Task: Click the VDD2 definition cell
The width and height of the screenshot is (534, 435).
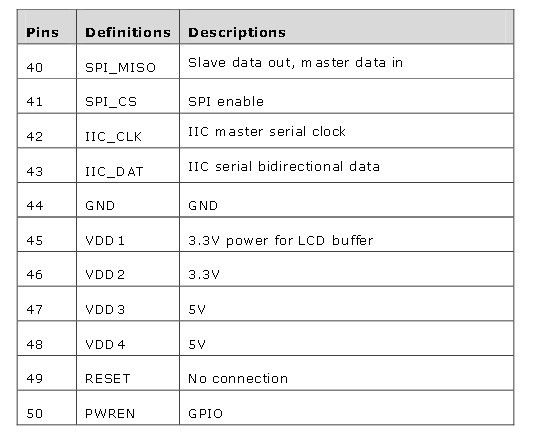Action: 128,269
